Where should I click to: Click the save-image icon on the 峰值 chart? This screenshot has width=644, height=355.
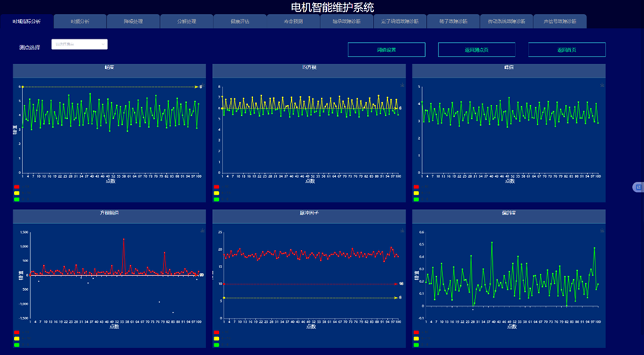coord(602,85)
